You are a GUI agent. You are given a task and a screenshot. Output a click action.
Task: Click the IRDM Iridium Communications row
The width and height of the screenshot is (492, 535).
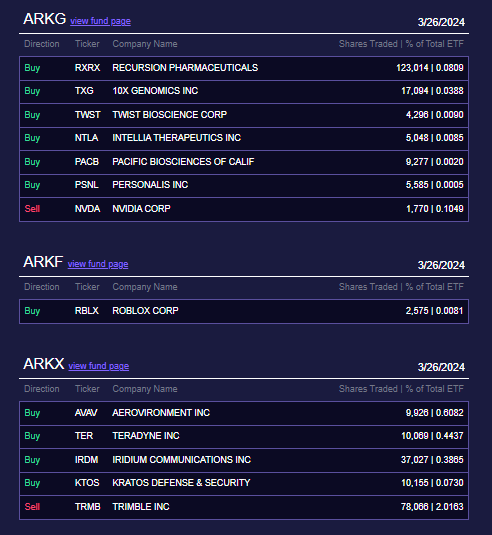click(x=244, y=460)
